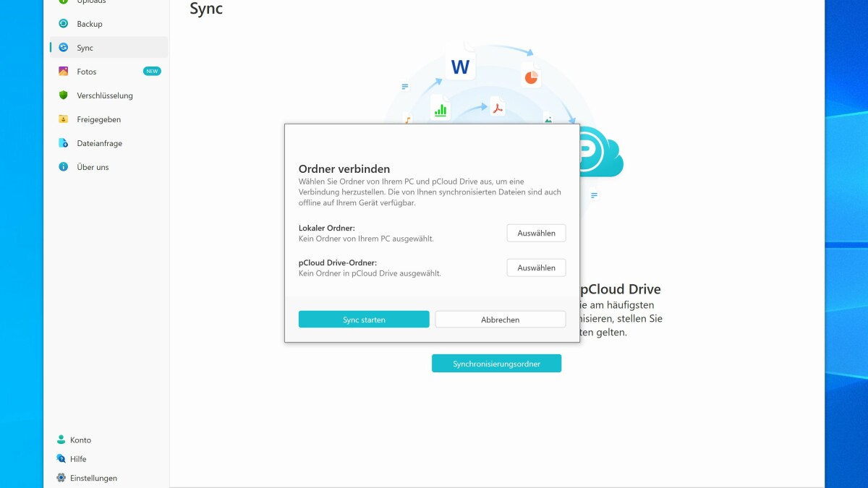Open Hilfe page
The image size is (868, 488).
(x=78, y=459)
